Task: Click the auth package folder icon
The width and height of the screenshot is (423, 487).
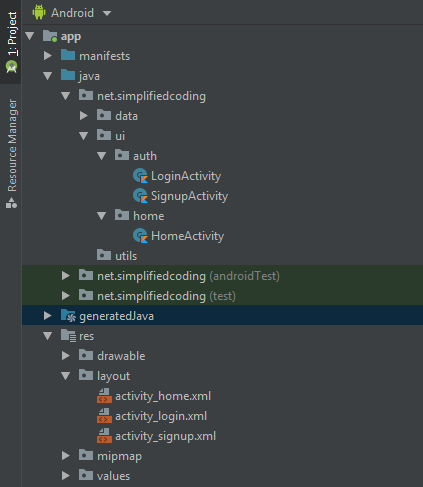Action: [122, 155]
